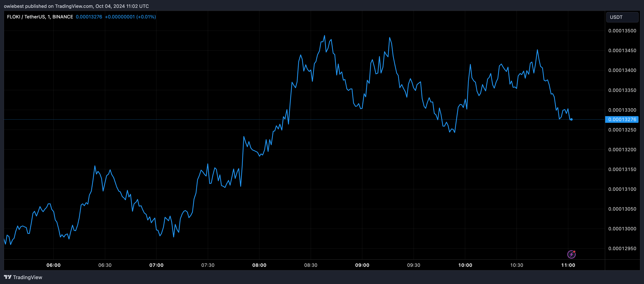Open the USDT currency selector
644x284 pixels.
(622, 17)
